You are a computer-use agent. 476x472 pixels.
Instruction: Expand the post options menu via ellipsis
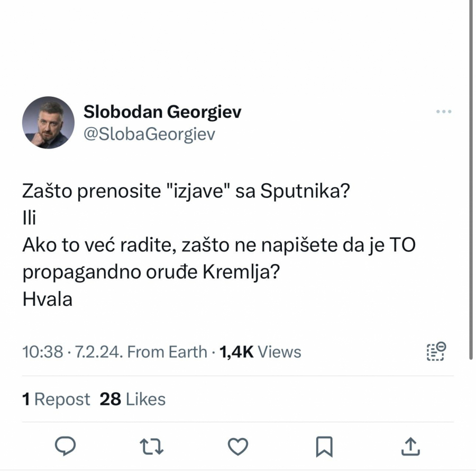(444, 111)
